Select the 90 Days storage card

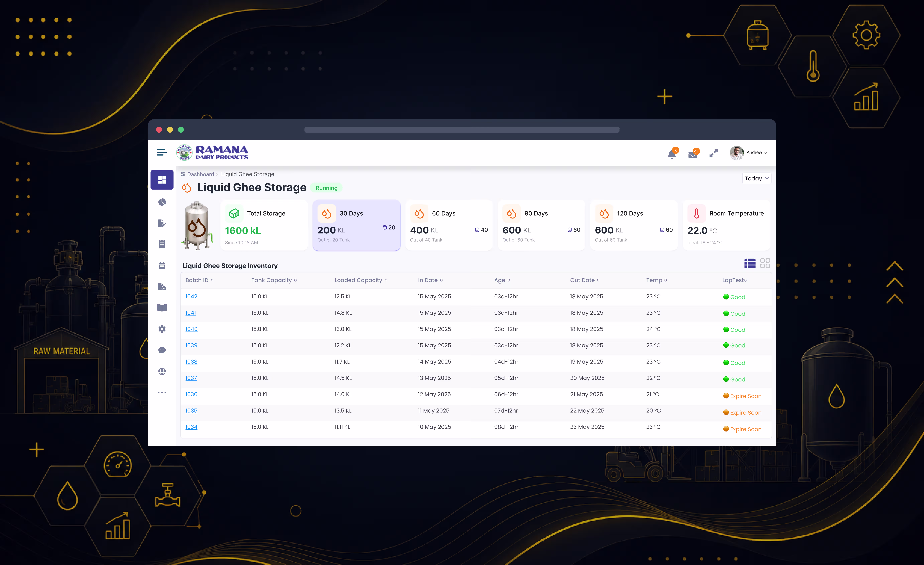[542, 225]
